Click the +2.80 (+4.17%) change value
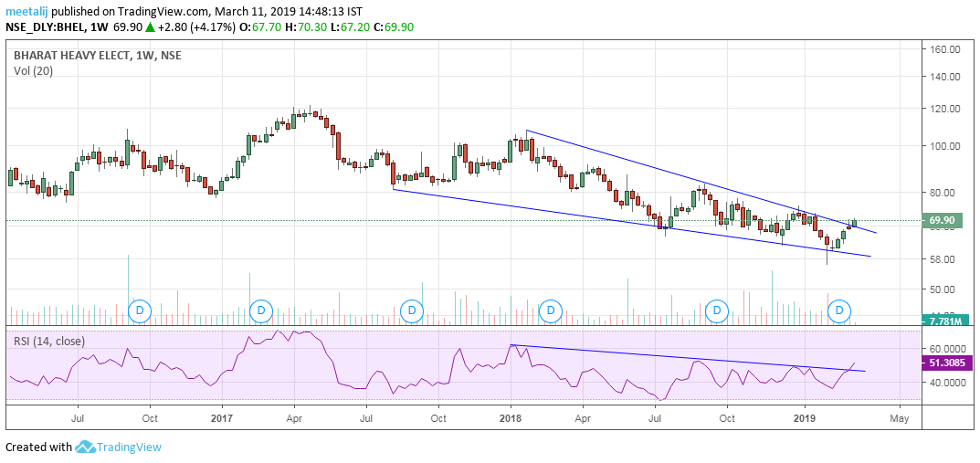 click(196, 26)
